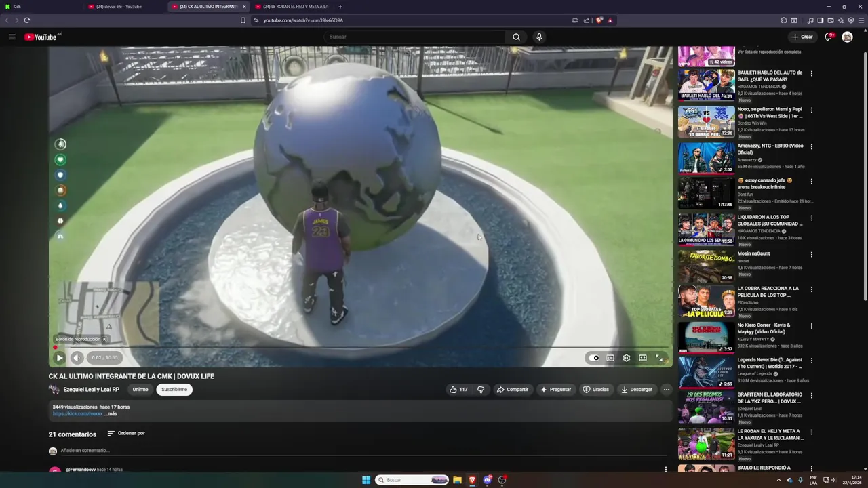Expand the description with ...más
Viewport: 868px width, 488px height.
click(111, 413)
